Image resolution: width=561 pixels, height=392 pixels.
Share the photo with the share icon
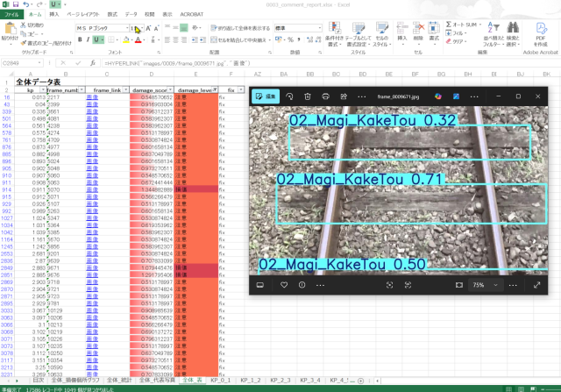tap(345, 96)
